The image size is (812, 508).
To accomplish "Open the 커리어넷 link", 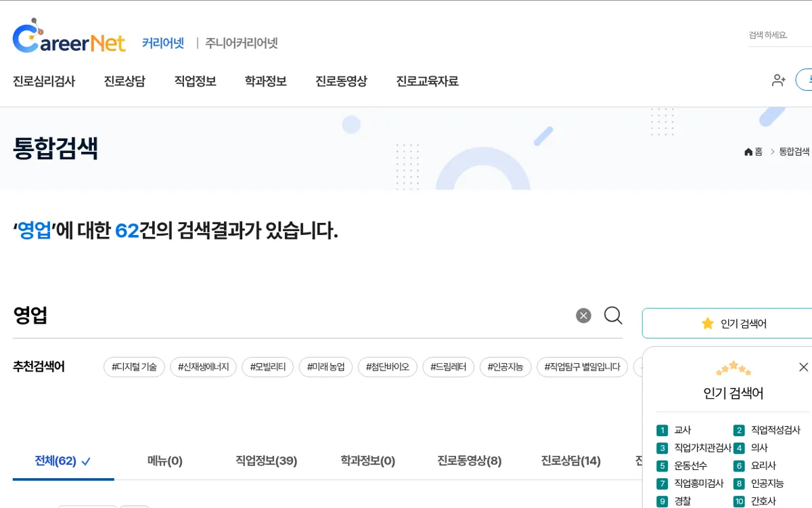I will (163, 43).
